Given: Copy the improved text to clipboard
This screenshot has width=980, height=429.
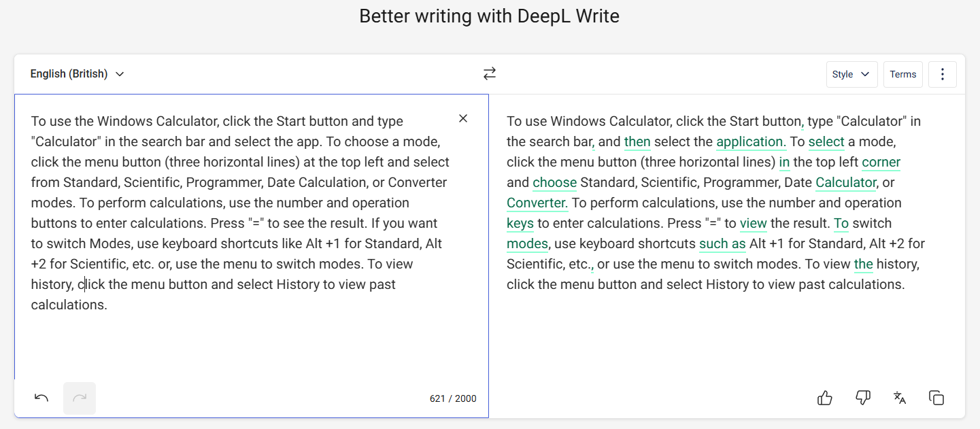Looking at the screenshot, I should click(x=936, y=398).
